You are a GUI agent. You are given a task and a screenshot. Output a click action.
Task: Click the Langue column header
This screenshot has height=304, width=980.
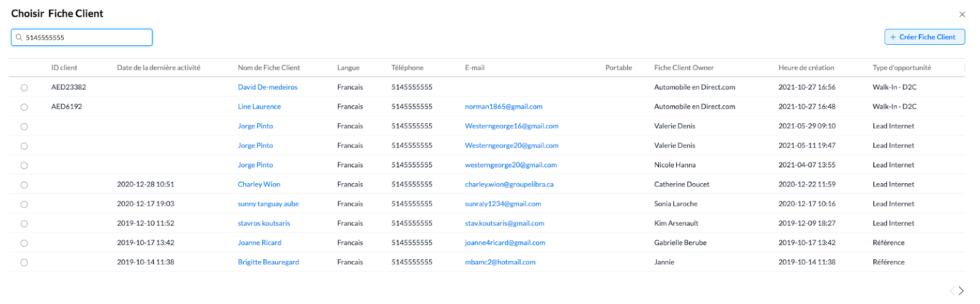(349, 68)
